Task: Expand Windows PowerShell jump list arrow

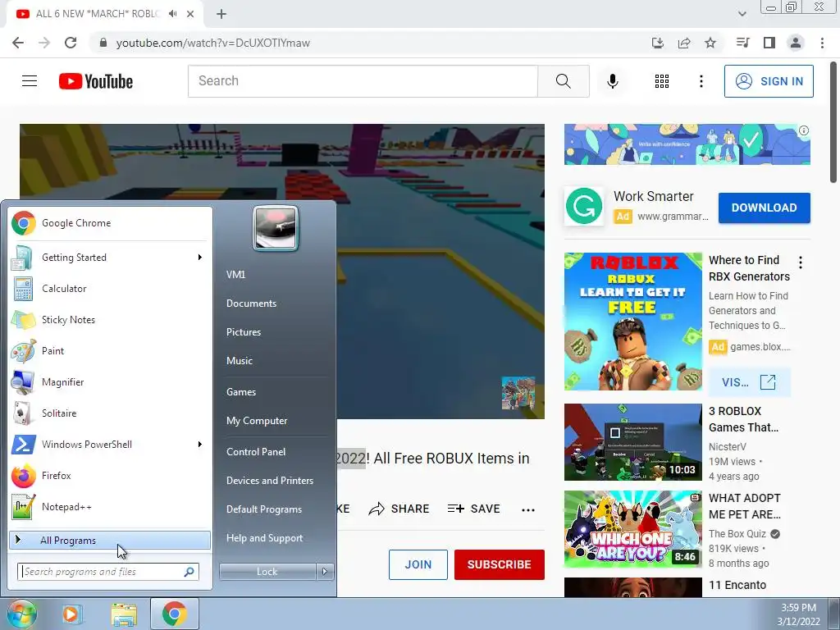Action: 200,444
